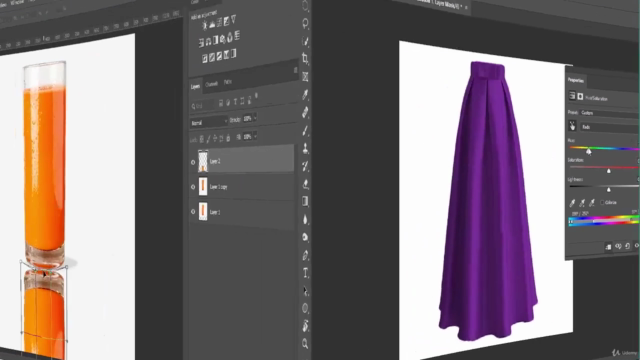Select the Lasso tool in toolbar
This screenshot has height=360, width=640.
[x=305, y=23]
